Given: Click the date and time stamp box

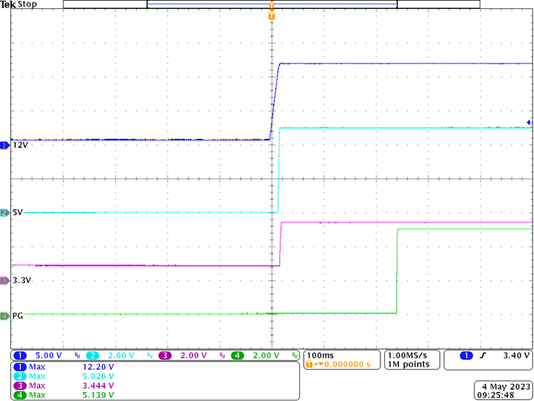Looking at the screenshot, I should point(503,390).
